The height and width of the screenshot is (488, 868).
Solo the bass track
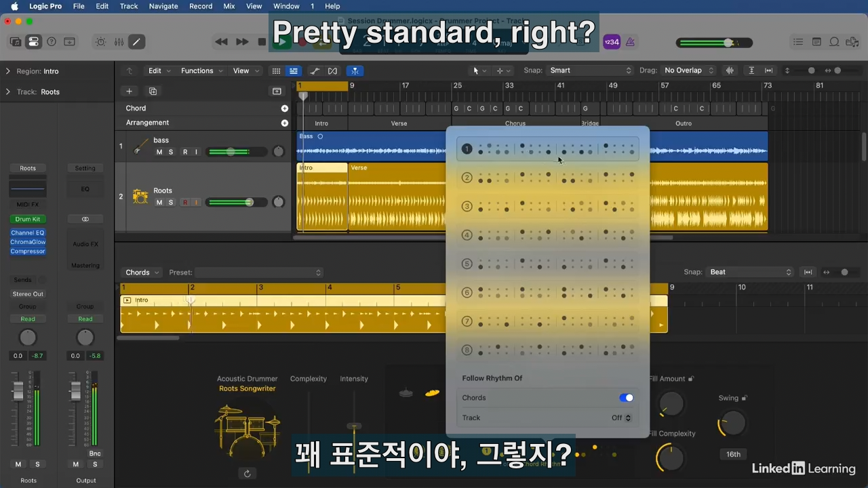171,152
